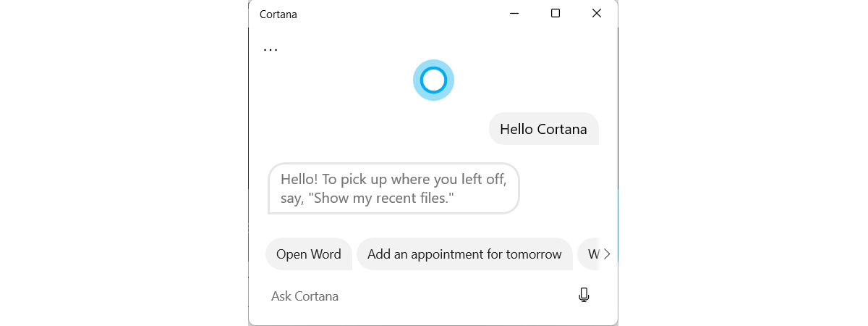Click the partially hidden W suggestion chip
The height and width of the screenshot is (326, 868).
pos(590,254)
